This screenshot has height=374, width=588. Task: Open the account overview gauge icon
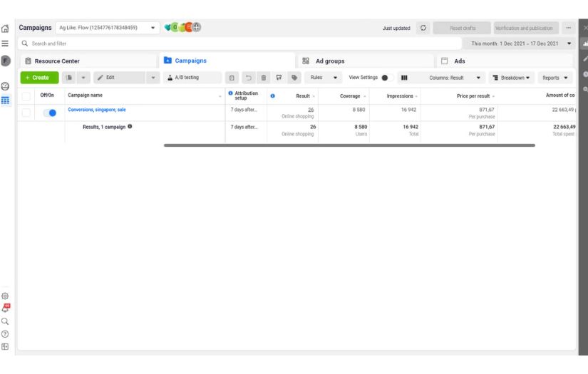(5, 87)
